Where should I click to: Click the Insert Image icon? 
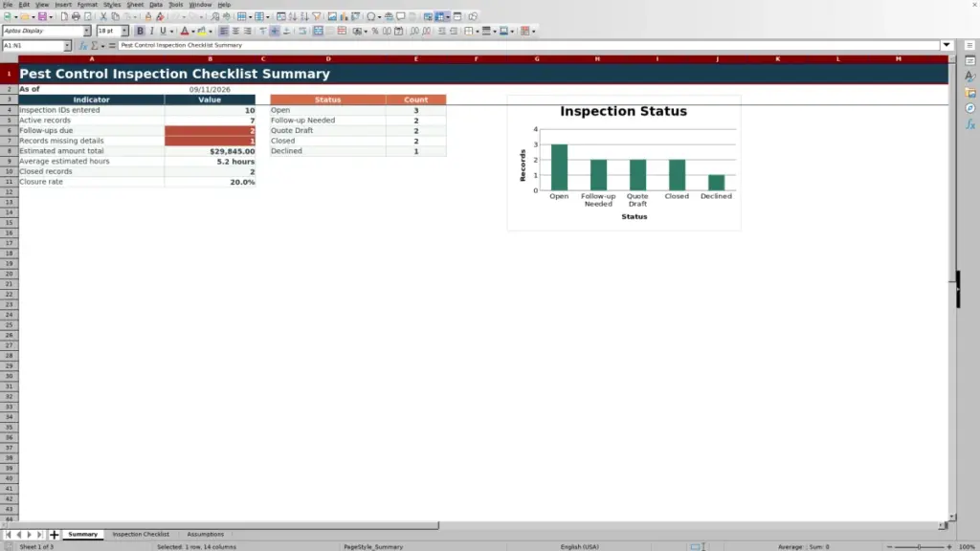(x=332, y=16)
